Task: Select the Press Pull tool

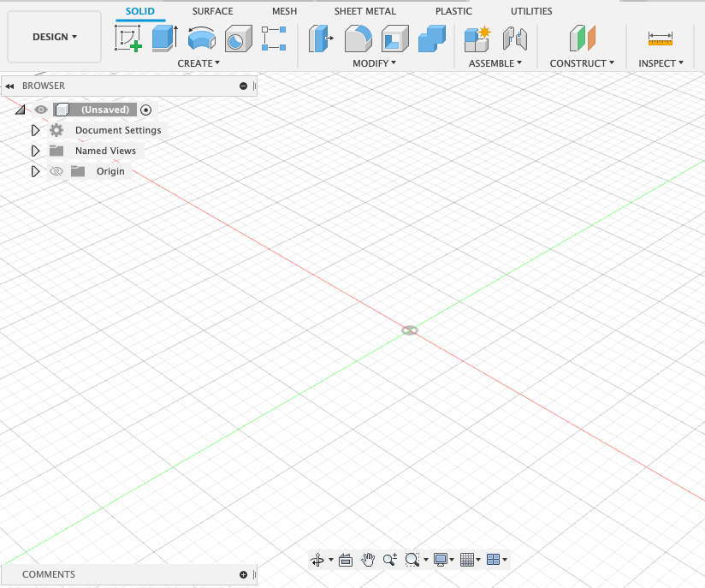Action: pyautogui.click(x=321, y=39)
